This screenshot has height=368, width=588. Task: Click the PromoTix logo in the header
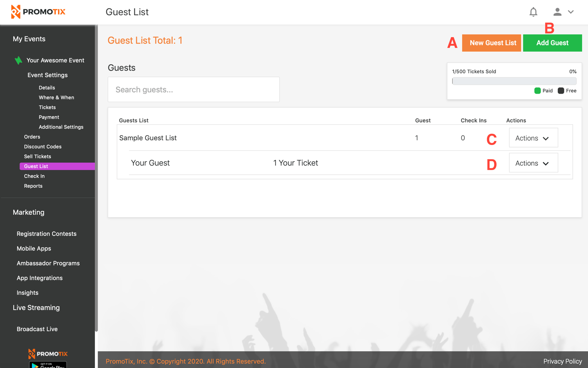(x=38, y=12)
